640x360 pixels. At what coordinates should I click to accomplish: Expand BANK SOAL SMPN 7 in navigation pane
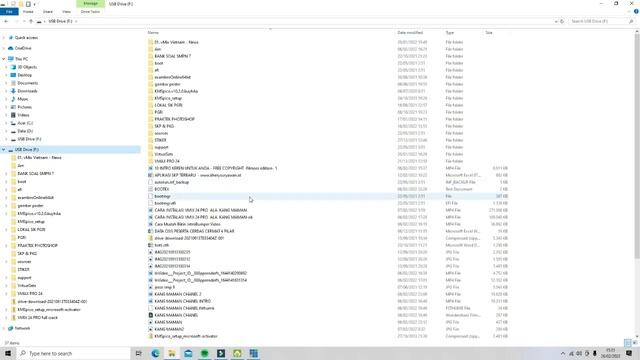pyautogui.click(x=7, y=173)
